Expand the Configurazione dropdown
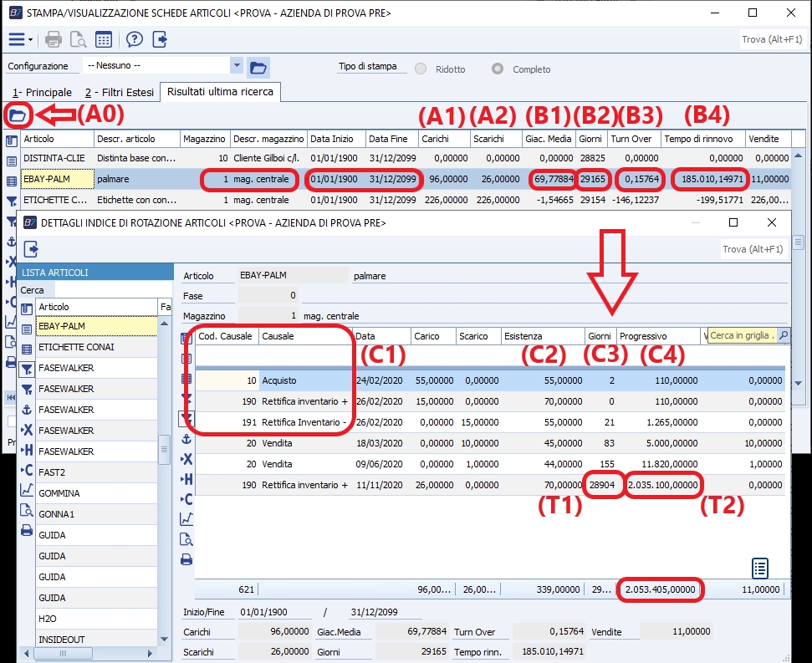This screenshot has width=812, height=663. point(237,66)
